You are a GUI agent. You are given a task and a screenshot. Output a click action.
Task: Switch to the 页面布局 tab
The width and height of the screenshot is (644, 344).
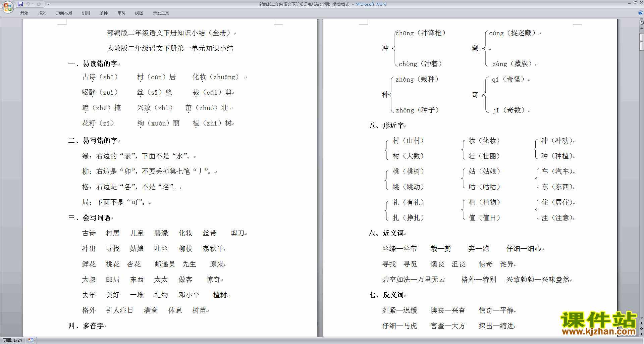64,13
